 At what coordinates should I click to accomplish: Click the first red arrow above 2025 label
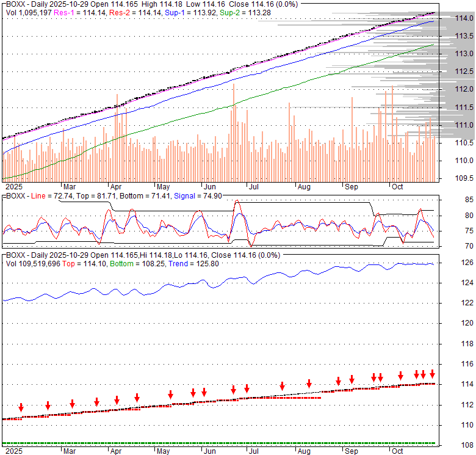[x=21, y=407]
